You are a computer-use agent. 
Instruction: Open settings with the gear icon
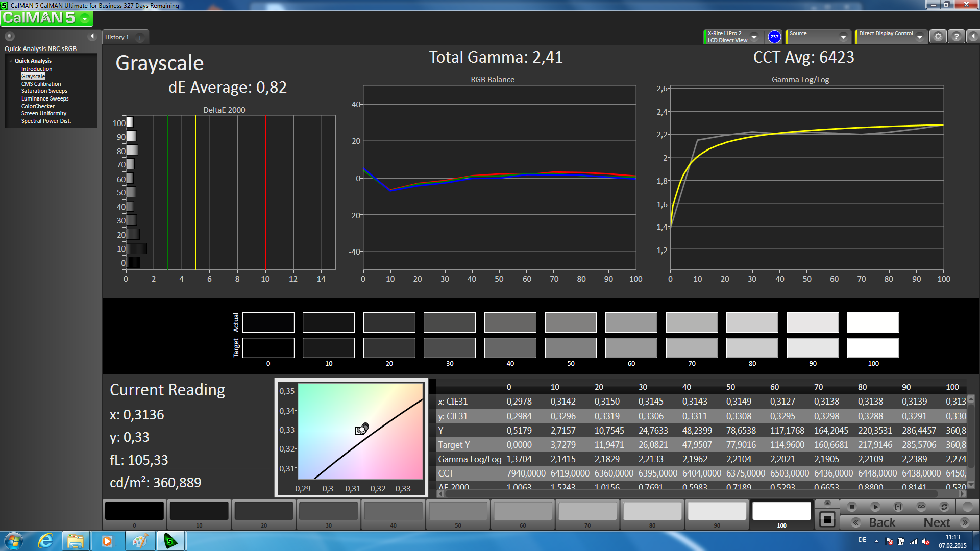coord(938,37)
